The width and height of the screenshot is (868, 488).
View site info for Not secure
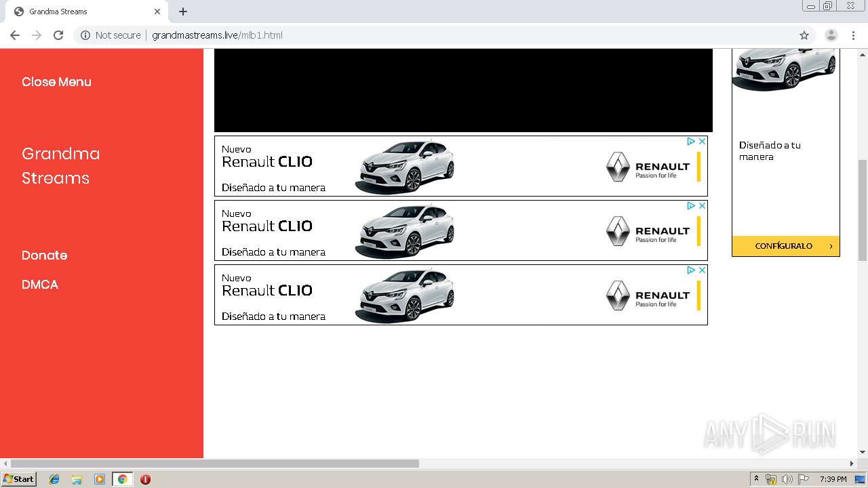pyautogui.click(x=111, y=35)
